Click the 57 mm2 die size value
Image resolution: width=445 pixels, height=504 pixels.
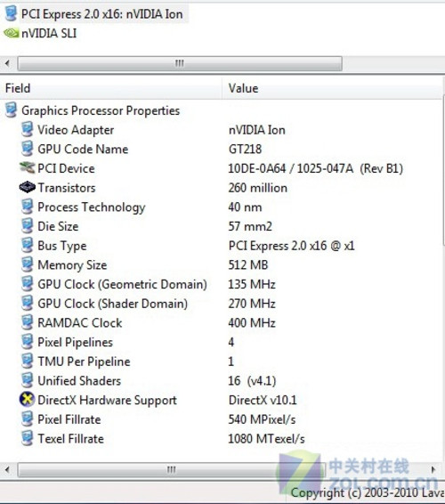point(250,226)
